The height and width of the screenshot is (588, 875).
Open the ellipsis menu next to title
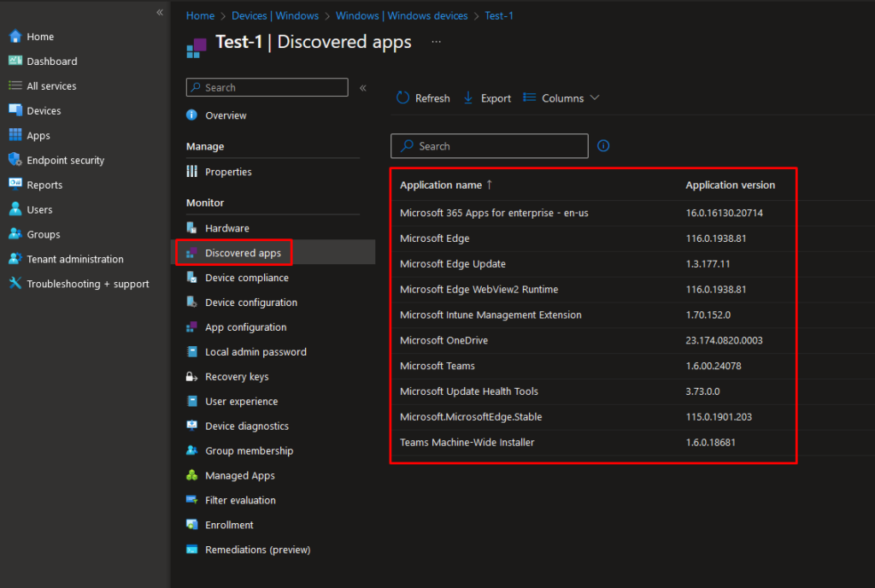pos(436,42)
